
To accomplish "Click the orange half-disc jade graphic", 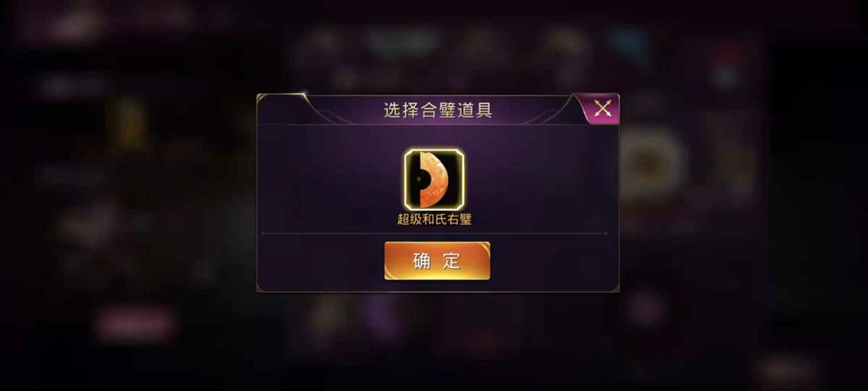I will 434,179.
